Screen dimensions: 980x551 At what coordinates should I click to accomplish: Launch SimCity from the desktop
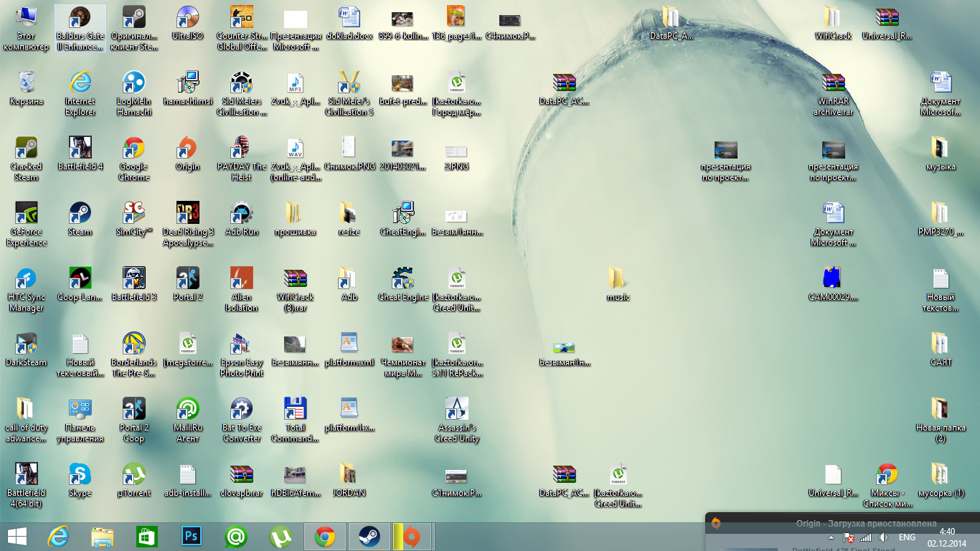pos(134,219)
